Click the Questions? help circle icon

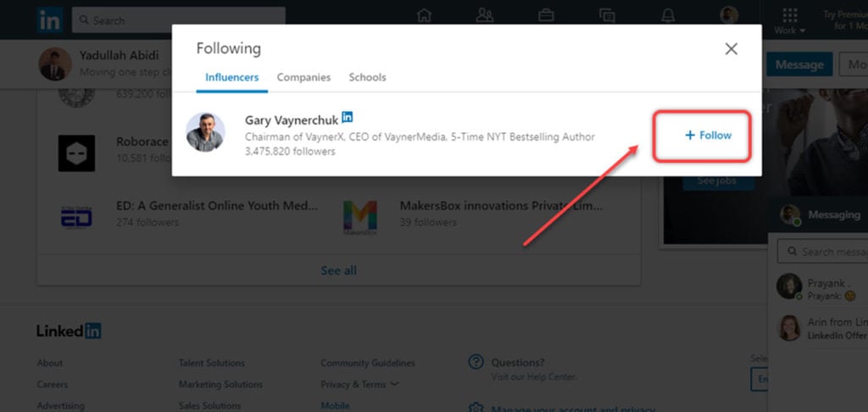[x=476, y=363]
